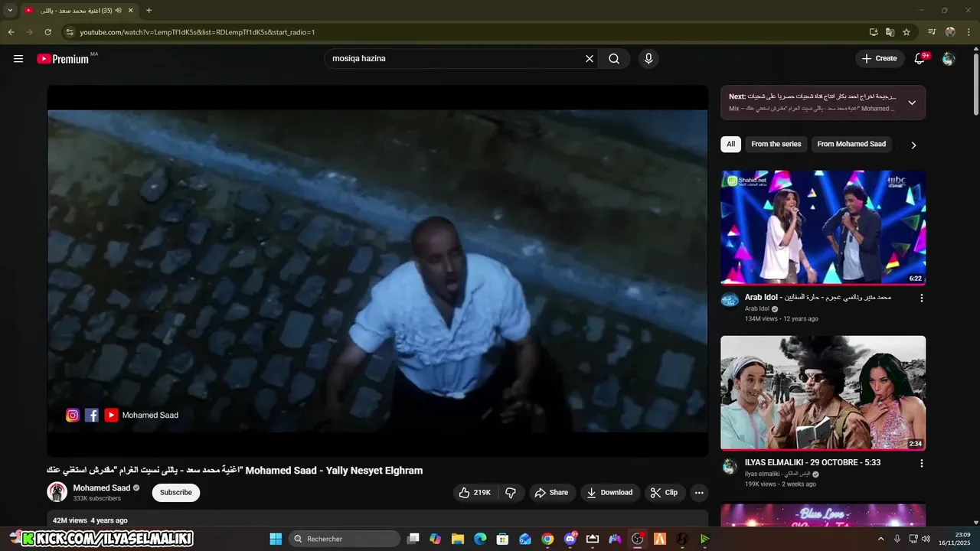Open the system volume tray icon
980x551 pixels.
926,539
